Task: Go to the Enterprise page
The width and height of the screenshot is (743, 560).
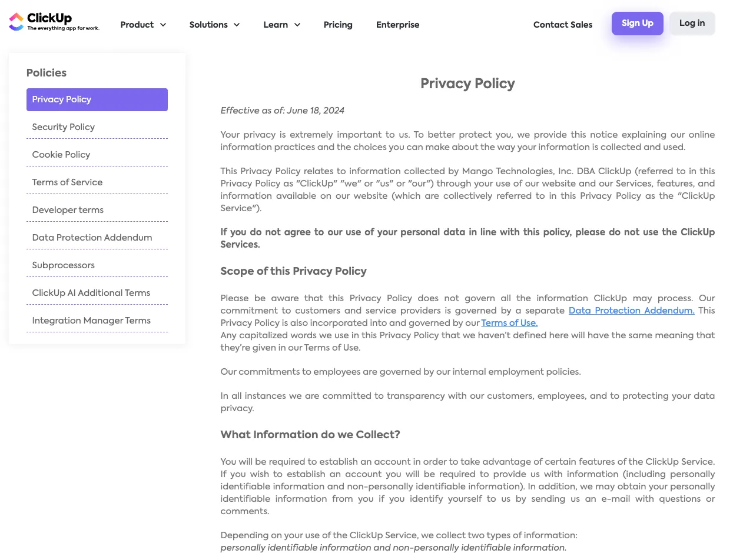Action: [398, 25]
